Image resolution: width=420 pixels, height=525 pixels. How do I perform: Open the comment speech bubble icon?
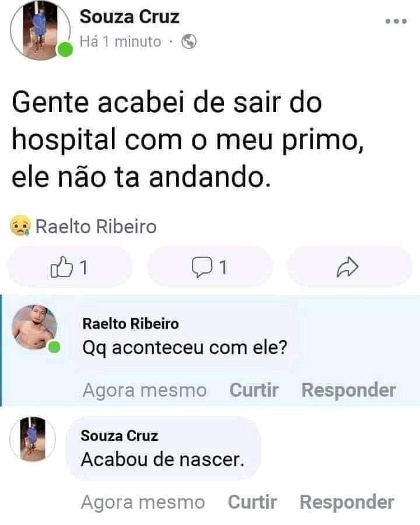(x=201, y=267)
